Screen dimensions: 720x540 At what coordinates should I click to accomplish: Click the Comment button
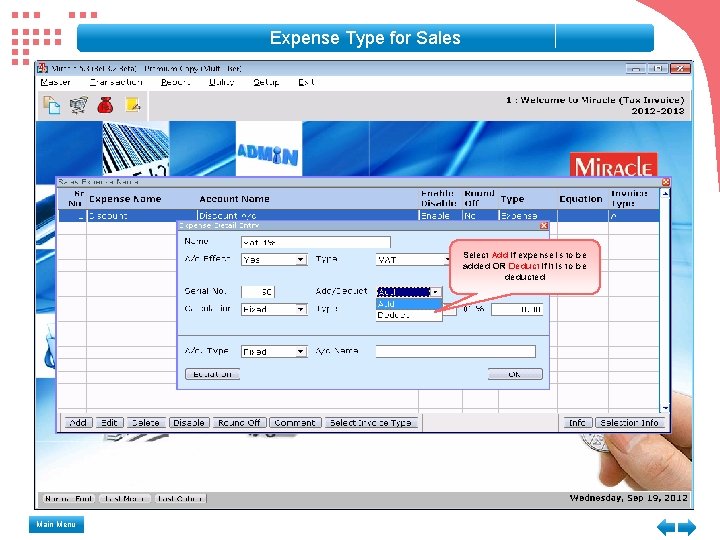pyautogui.click(x=295, y=423)
